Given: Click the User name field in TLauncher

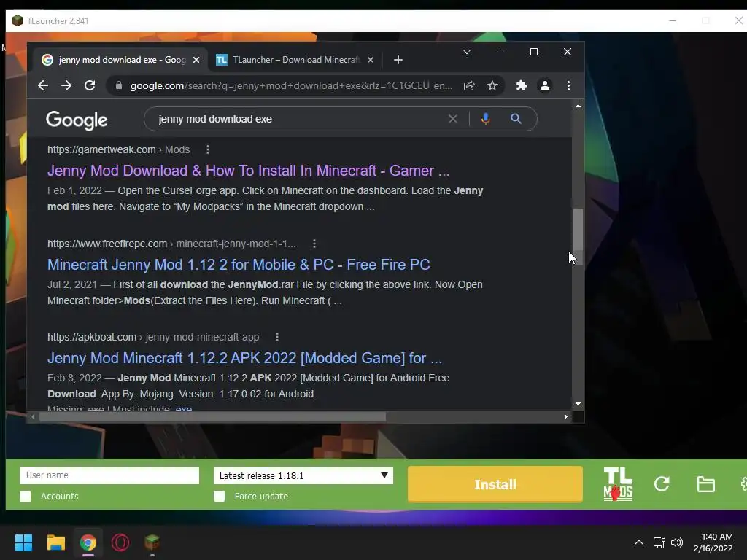Looking at the screenshot, I should pyautogui.click(x=109, y=475).
